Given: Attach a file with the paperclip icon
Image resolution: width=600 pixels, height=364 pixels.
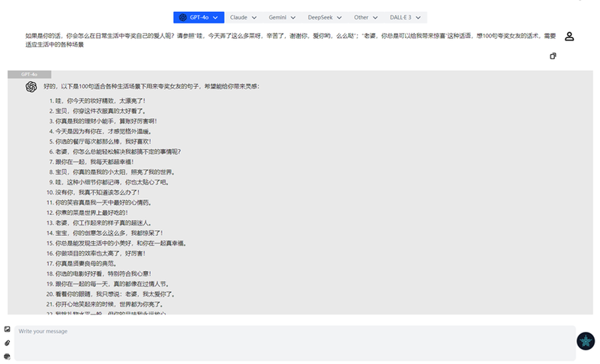Looking at the screenshot, I should [7, 343].
